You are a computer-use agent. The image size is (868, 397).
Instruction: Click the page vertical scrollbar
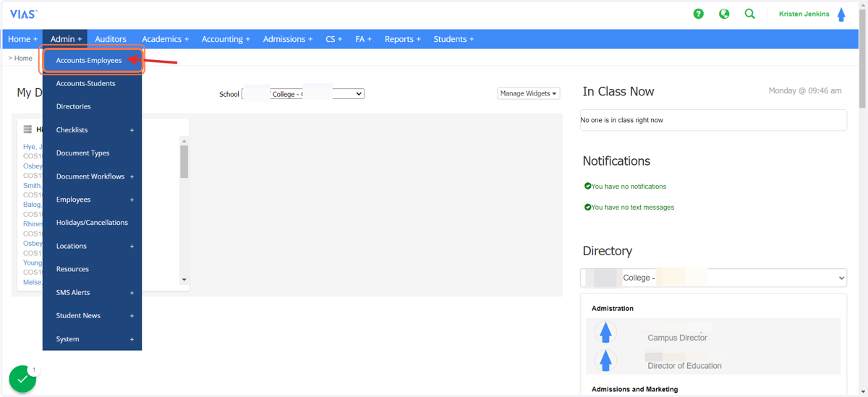click(862, 58)
